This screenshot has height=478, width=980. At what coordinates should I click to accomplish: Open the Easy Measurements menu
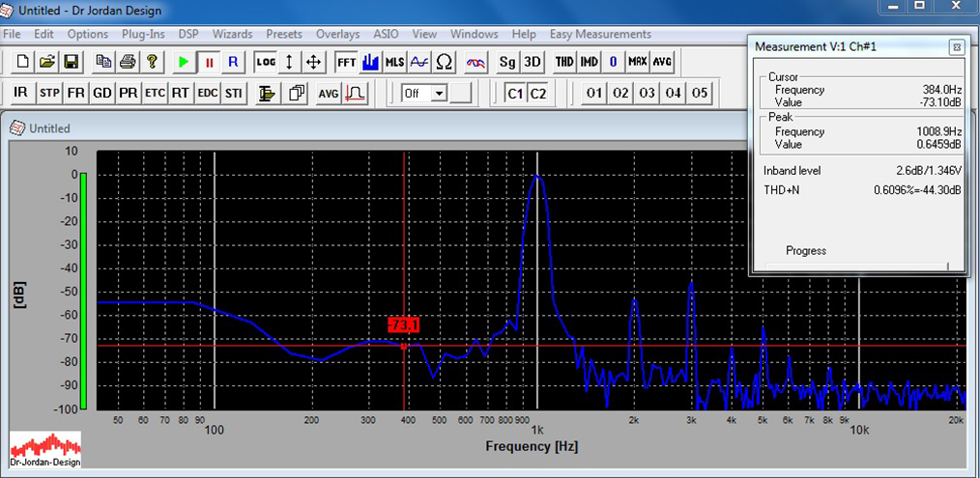point(600,34)
